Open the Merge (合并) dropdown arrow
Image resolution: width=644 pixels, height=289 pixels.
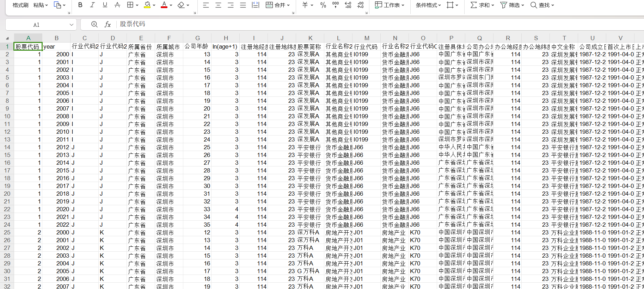click(x=288, y=5)
